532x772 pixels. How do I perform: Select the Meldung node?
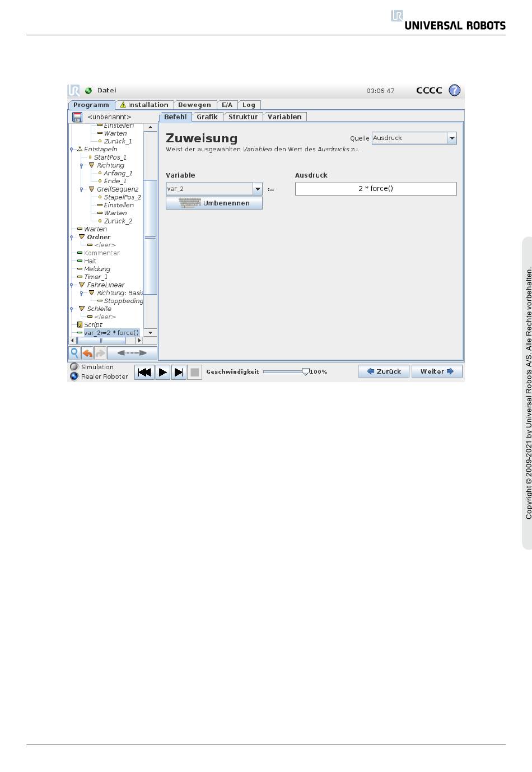tap(97, 269)
